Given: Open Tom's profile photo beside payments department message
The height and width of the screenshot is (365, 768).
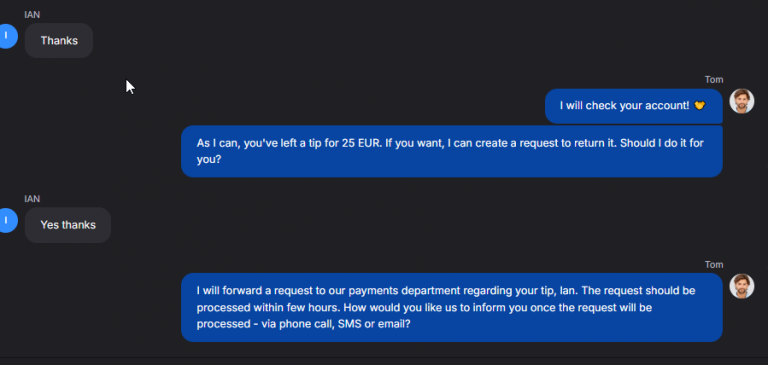Looking at the screenshot, I should click(x=742, y=286).
